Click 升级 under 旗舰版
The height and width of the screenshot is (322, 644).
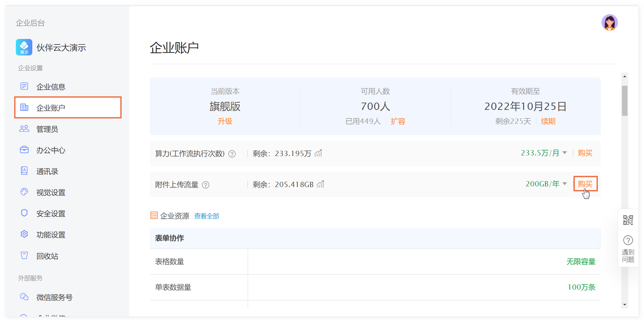[225, 121]
